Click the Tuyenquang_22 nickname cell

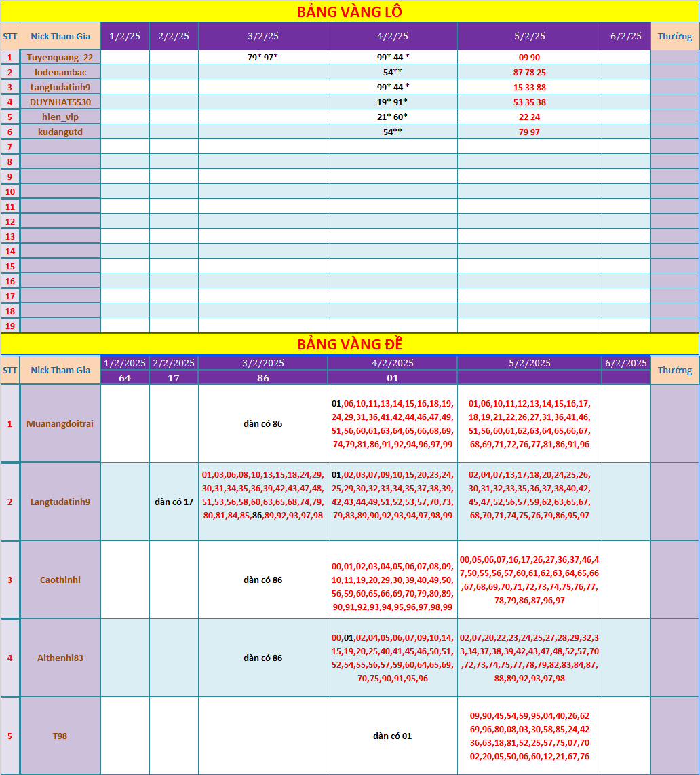[60, 57]
